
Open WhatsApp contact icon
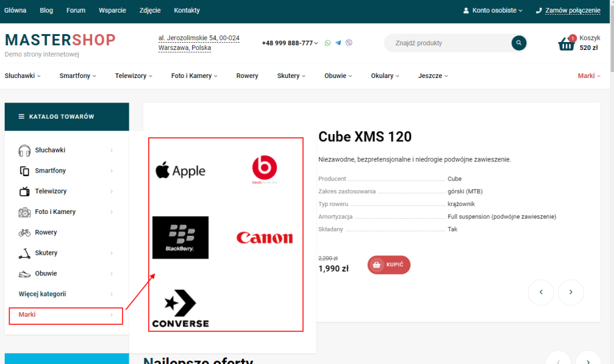(328, 43)
